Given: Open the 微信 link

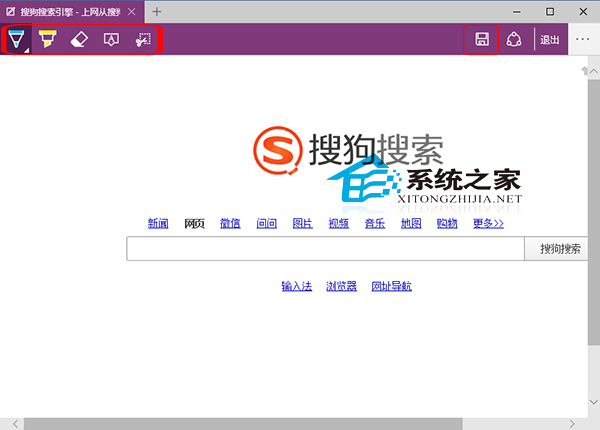Looking at the screenshot, I should (x=230, y=223).
